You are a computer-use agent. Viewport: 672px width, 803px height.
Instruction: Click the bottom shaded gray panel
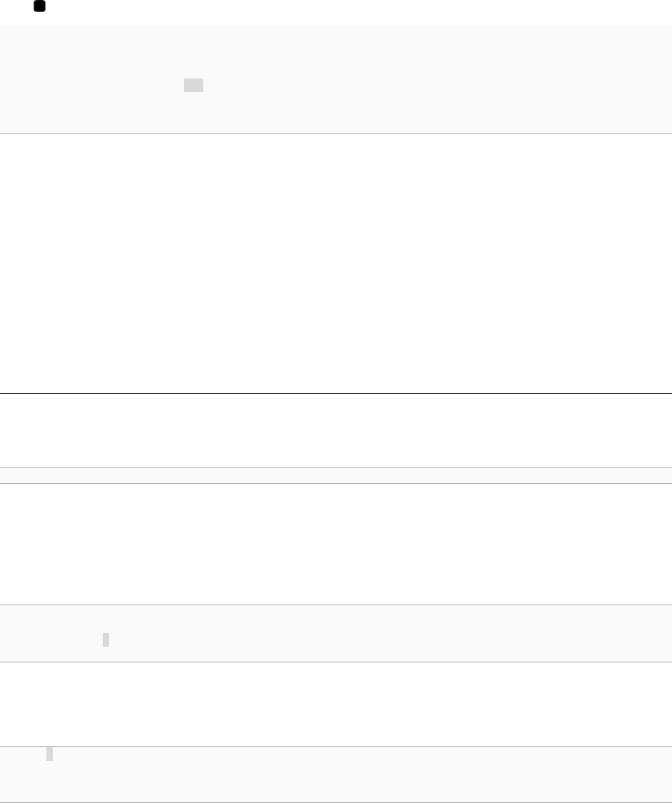click(x=336, y=774)
